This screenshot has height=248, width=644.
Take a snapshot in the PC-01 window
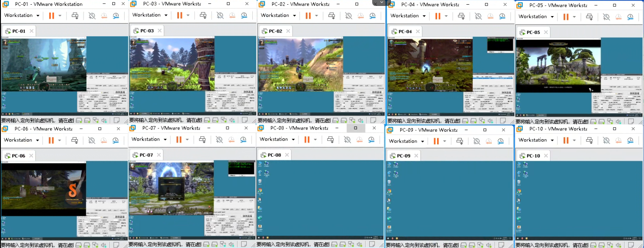coord(92,16)
